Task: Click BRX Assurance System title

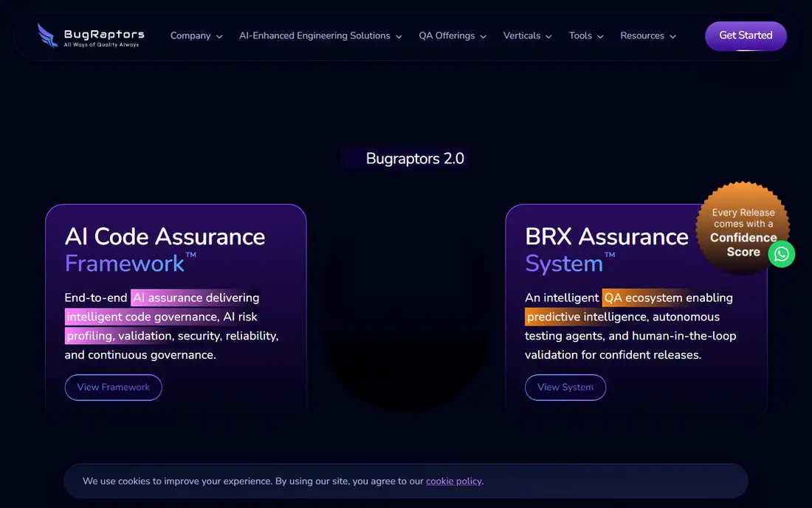Action: [606, 250]
